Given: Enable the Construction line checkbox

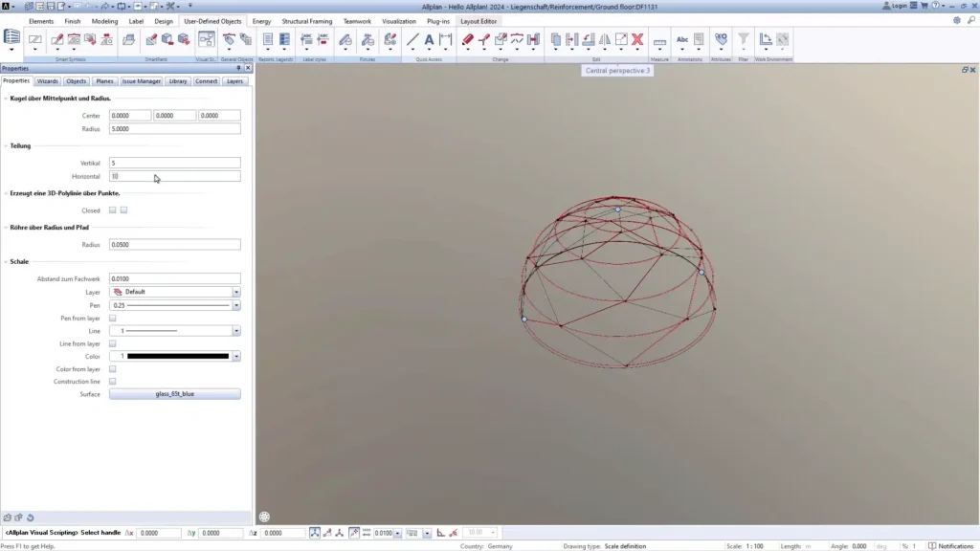Looking at the screenshot, I should tap(113, 380).
